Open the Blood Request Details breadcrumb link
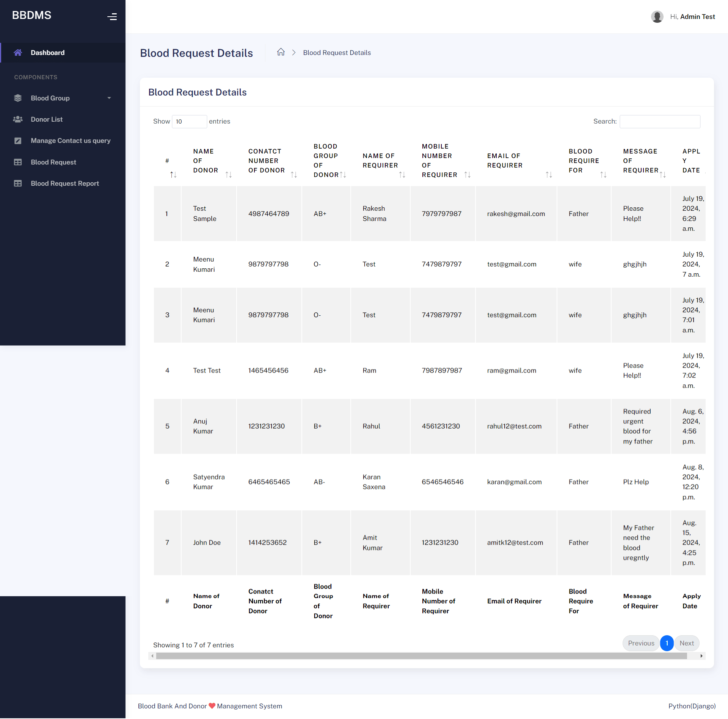This screenshot has width=728, height=719. pos(337,52)
